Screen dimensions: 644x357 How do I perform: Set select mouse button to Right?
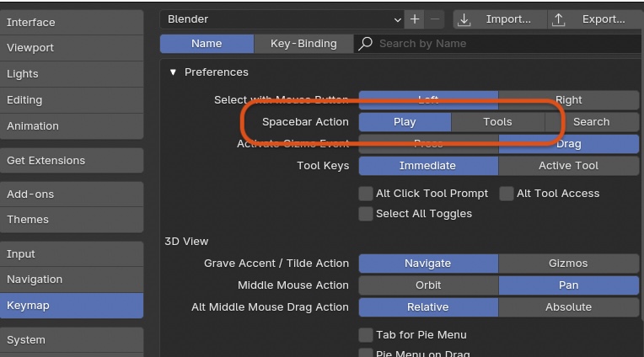568,100
